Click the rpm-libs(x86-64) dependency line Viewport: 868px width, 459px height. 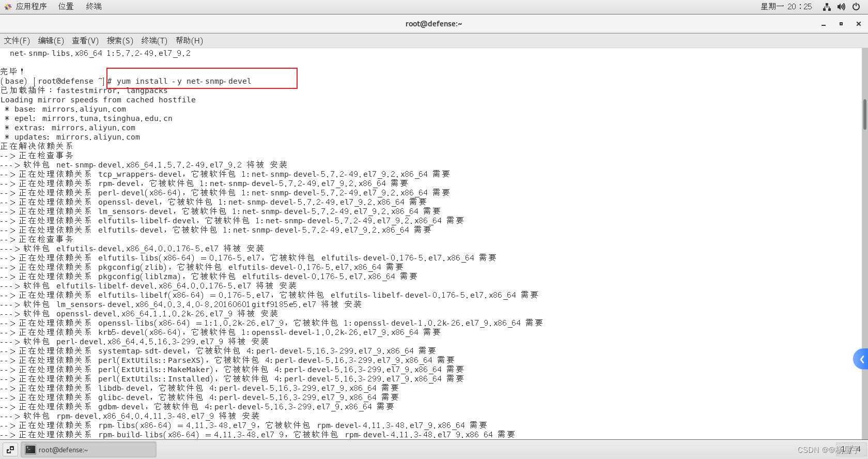[x=244, y=425]
